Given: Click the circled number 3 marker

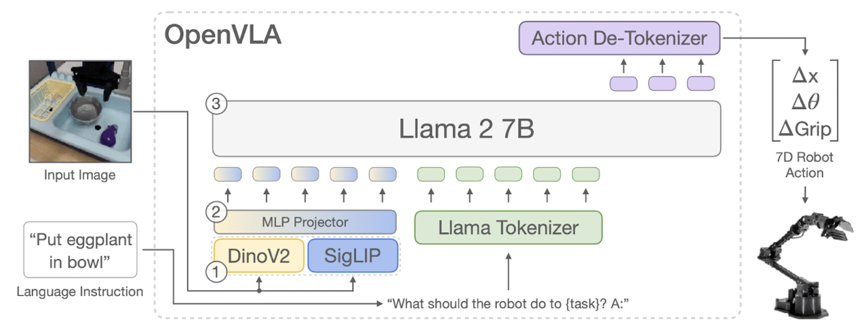Looking at the screenshot, I should 215,104.
